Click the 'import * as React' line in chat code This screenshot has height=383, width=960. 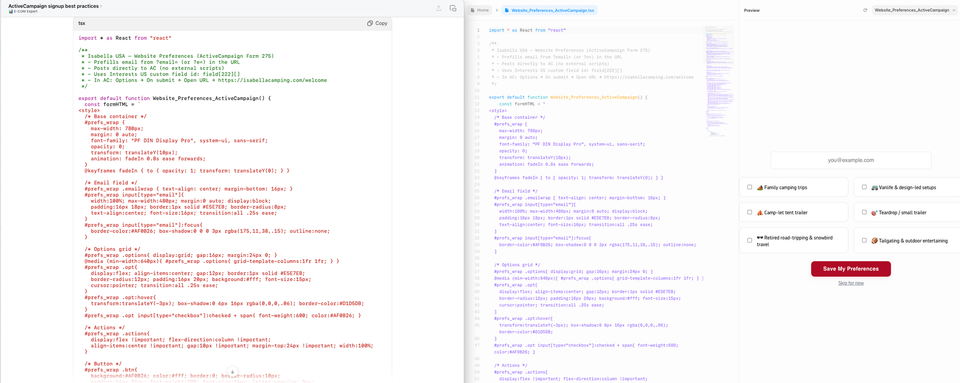[125, 37]
